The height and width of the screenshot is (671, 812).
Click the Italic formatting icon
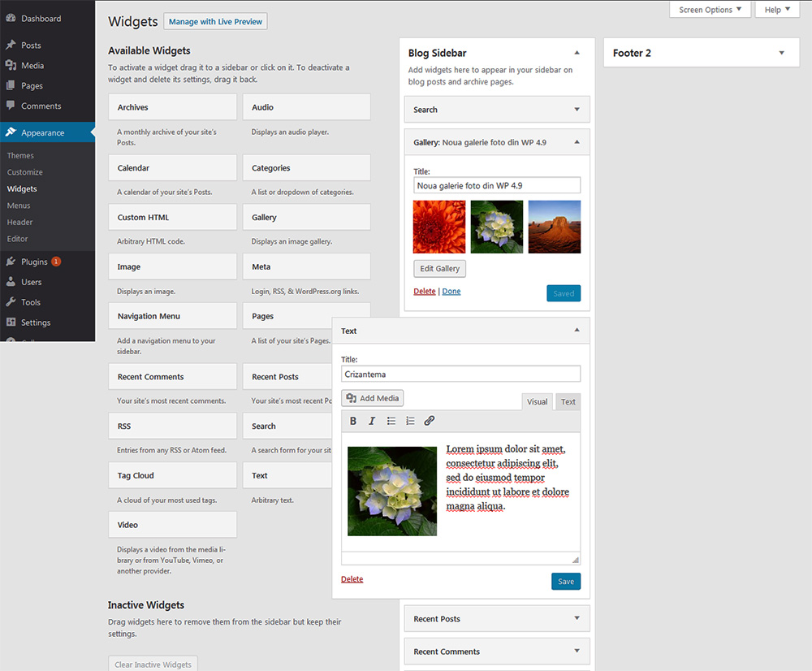click(372, 421)
